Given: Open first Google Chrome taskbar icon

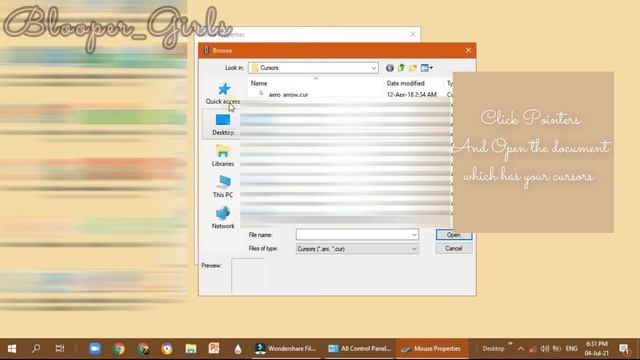Looking at the screenshot, I should [119, 349].
